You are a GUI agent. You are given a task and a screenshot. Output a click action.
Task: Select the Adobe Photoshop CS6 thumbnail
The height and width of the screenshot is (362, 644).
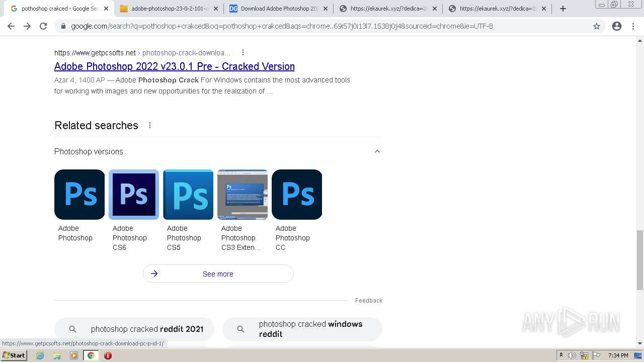[134, 195]
